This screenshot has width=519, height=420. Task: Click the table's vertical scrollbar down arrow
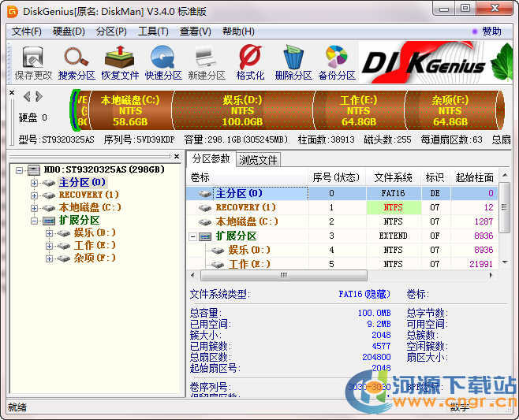pos(505,262)
